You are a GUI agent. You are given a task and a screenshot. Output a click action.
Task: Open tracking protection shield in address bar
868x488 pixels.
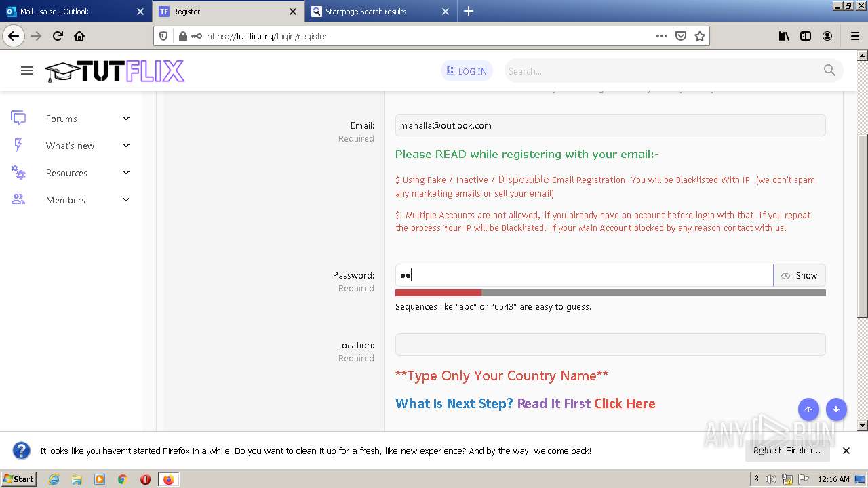[x=163, y=36]
